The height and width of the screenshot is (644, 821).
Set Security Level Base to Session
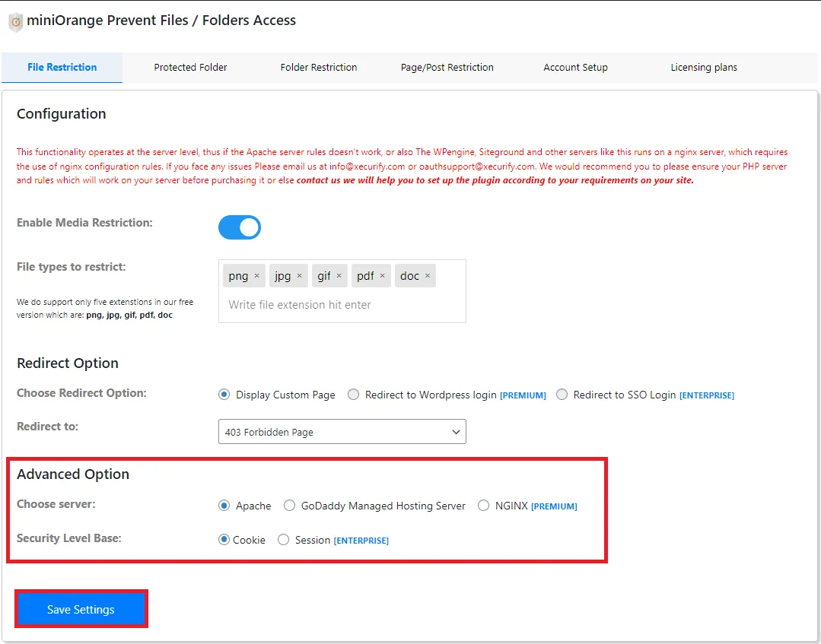(282, 540)
